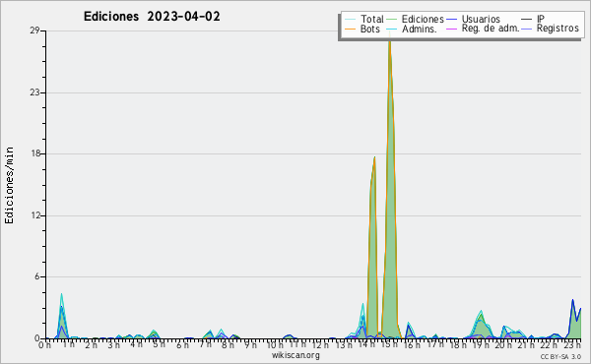Click the 0 h x-axis label
Viewport: 591px width, 364px height.
click(x=45, y=344)
